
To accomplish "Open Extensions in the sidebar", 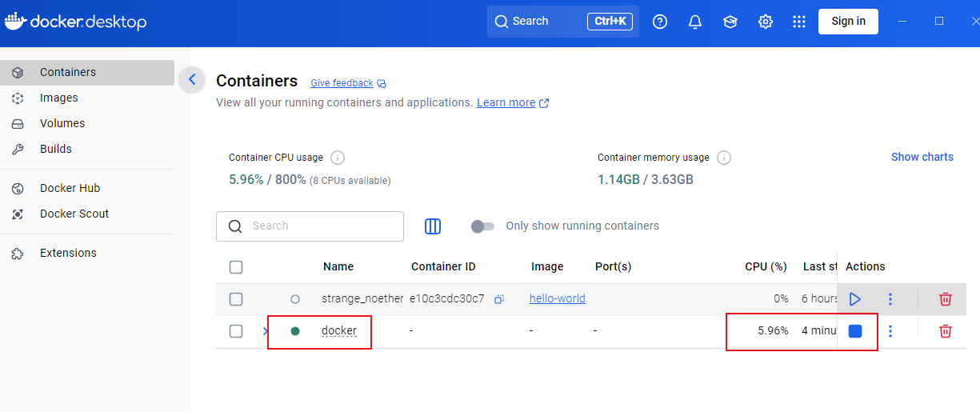I will [x=87, y=253].
